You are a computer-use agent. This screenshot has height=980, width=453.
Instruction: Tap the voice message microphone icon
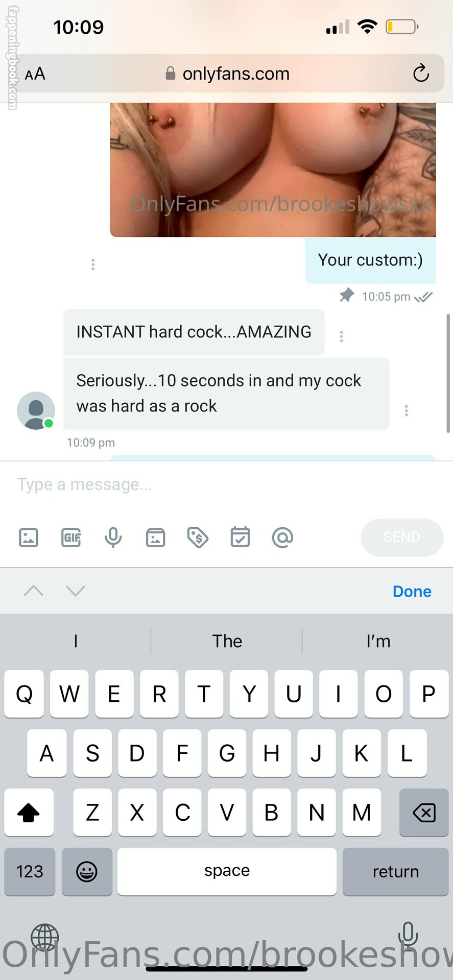pos(113,537)
